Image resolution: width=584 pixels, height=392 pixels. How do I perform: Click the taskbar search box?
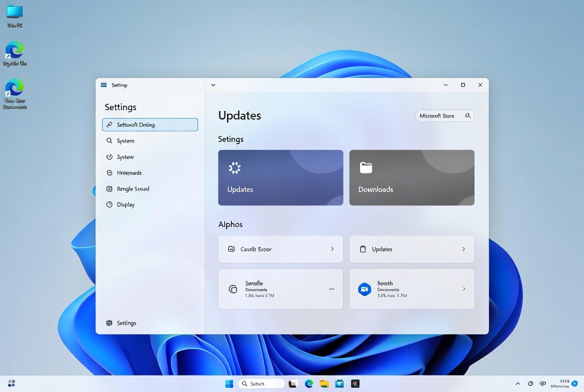click(x=260, y=383)
